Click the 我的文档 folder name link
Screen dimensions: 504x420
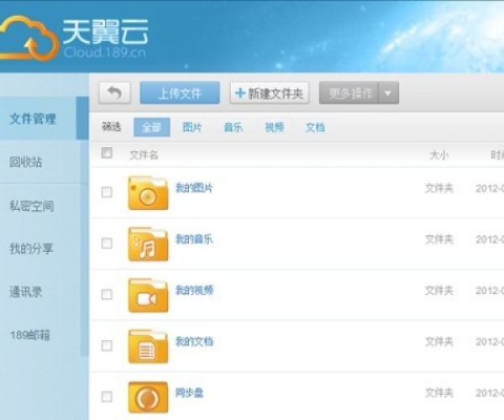pyautogui.click(x=194, y=341)
